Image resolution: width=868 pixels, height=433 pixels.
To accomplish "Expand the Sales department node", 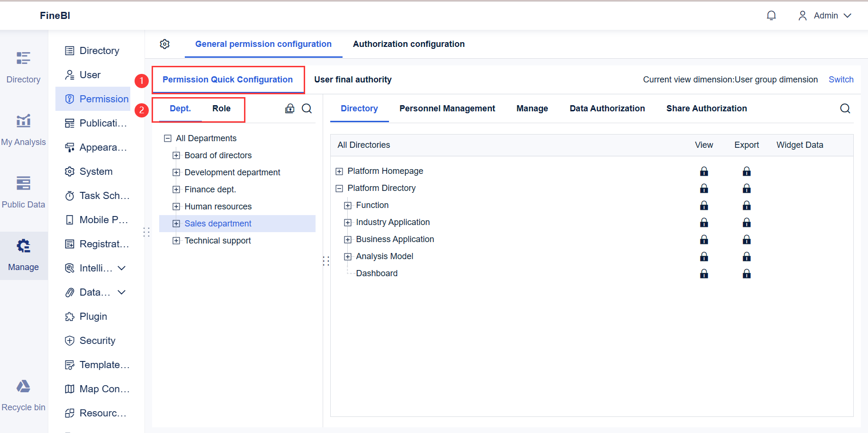I will (x=176, y=224).
